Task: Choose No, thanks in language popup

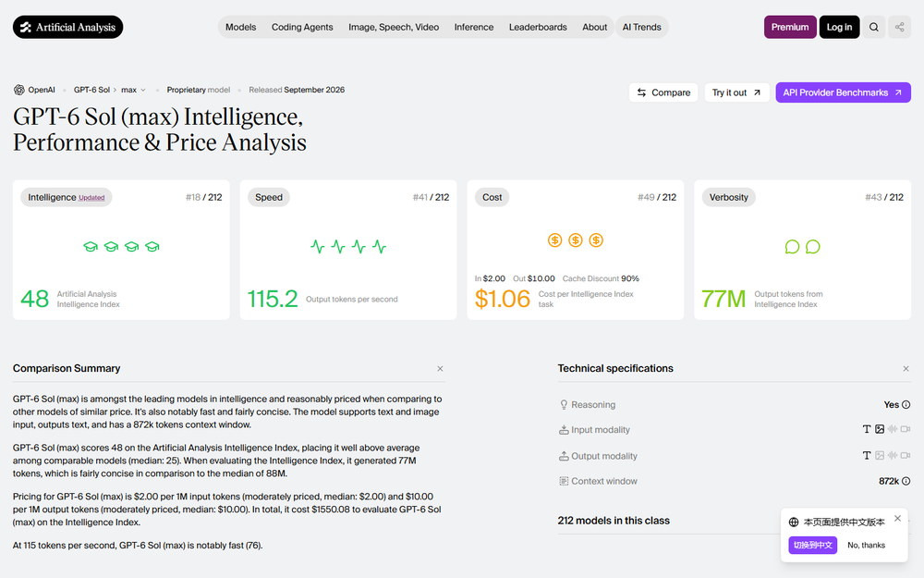Action: click(x=866, y=545)
